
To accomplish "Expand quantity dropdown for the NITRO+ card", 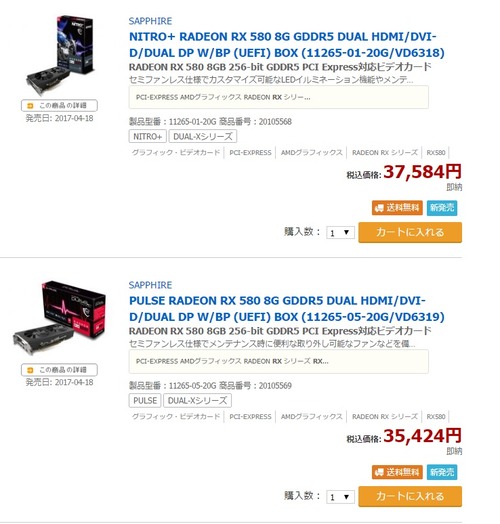I will tap(340, 233).
